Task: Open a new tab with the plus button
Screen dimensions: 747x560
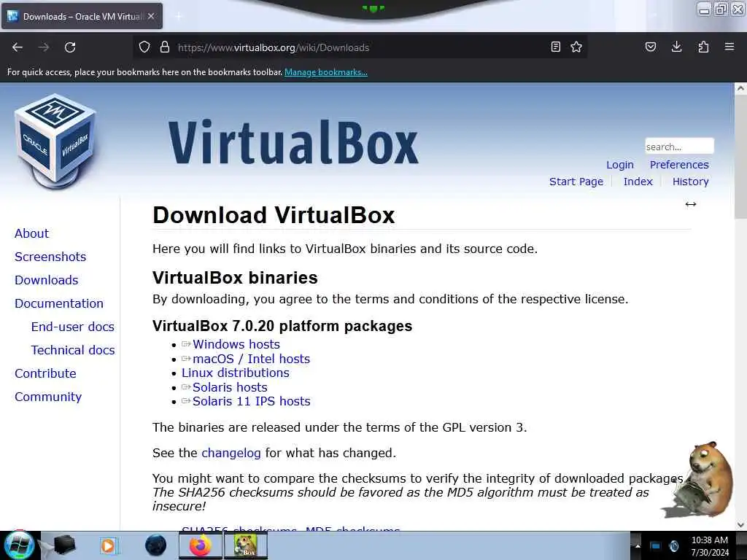Action: (x=179, y=16)
